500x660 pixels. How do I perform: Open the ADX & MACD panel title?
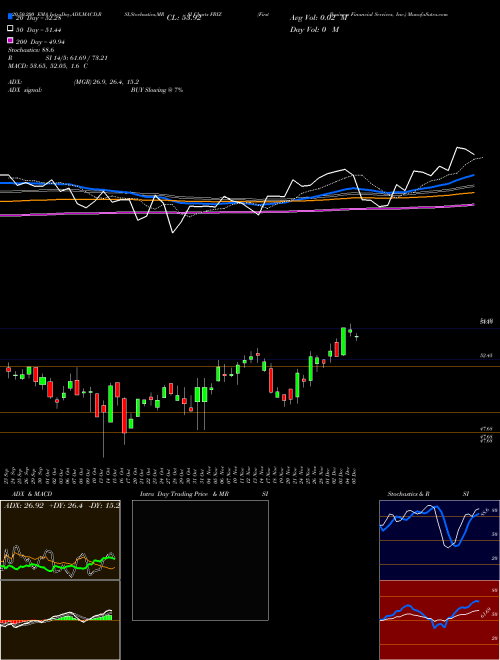click(x=32, y=494)
